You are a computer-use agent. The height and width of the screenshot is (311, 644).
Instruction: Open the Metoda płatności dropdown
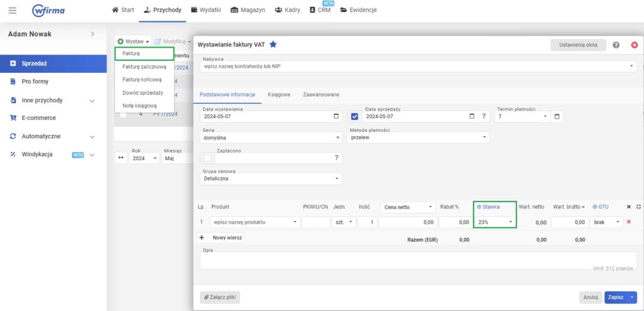(418, 137)
